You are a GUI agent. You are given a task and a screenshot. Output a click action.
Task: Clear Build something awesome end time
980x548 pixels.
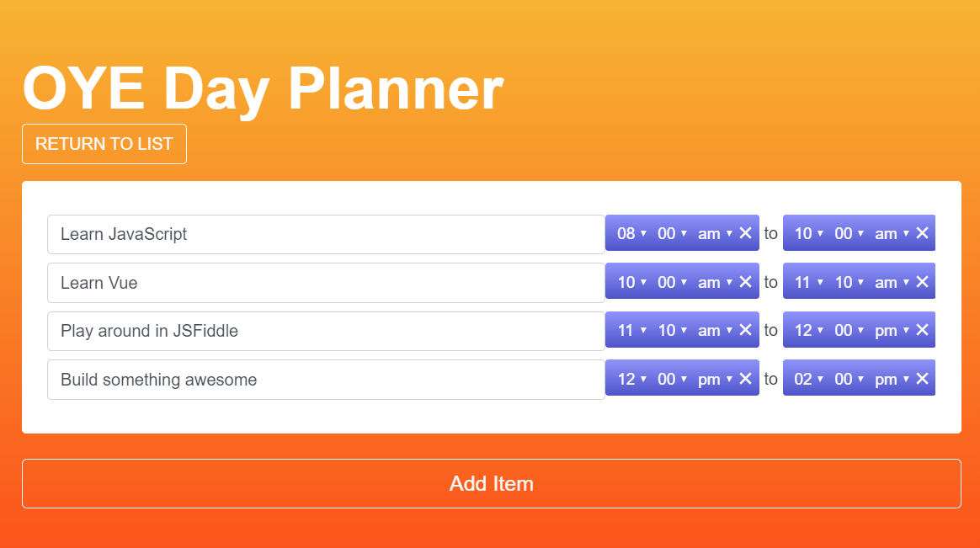click(922, 379)
